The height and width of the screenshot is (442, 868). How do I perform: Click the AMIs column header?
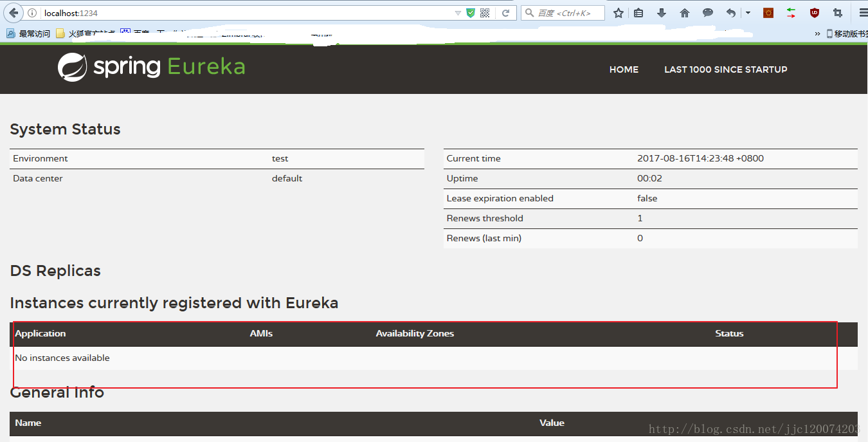pyautogui.click(x=261, y=333)
